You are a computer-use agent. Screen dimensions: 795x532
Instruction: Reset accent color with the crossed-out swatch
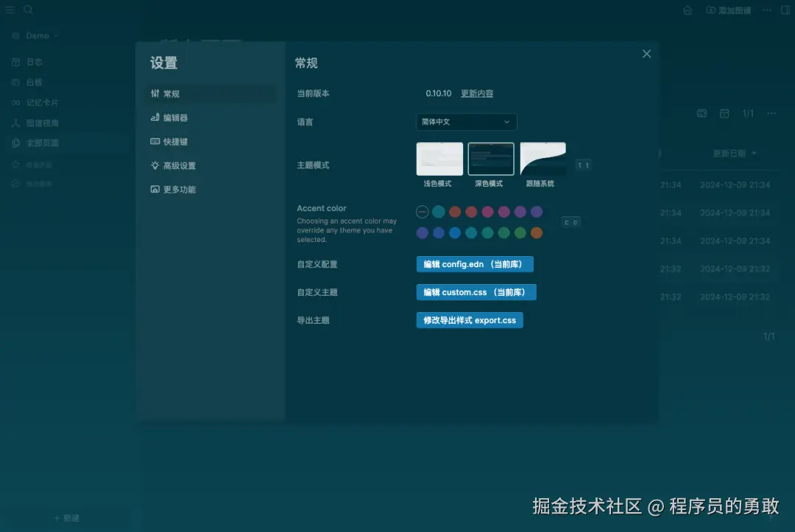[x=422, y=211]
